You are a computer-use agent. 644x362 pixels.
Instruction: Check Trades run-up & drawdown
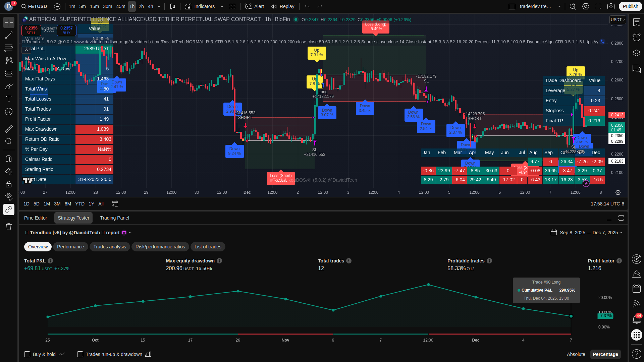80,354
